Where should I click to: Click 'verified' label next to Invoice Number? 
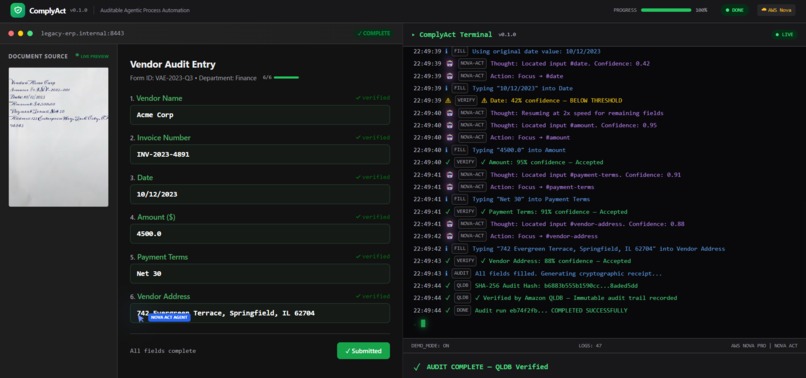(x=373, y=137)
